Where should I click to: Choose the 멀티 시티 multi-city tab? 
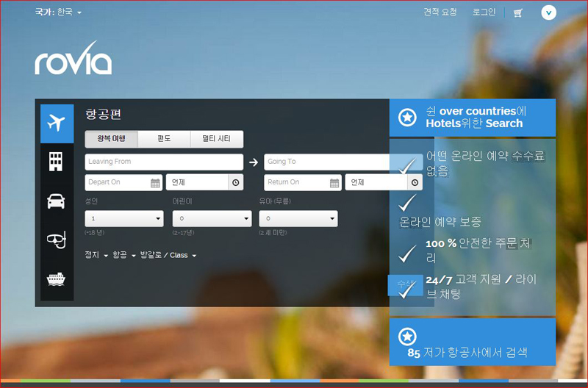217,139
